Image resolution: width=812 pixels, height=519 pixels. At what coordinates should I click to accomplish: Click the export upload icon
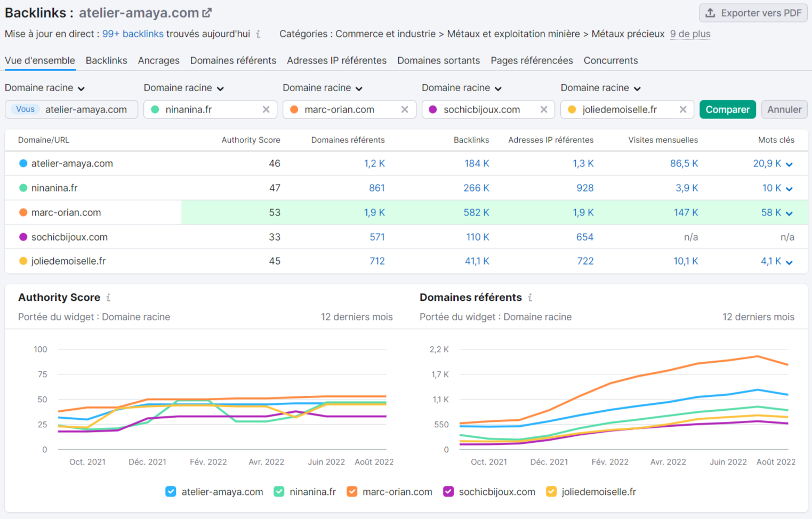point(710,13)
